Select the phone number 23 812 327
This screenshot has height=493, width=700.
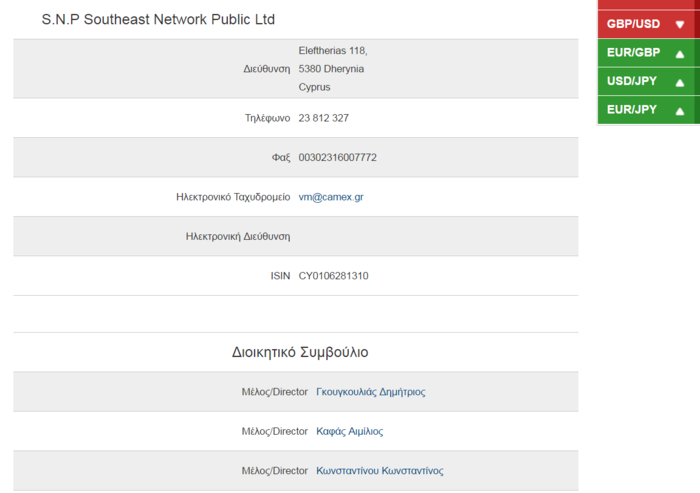(324, 118)
